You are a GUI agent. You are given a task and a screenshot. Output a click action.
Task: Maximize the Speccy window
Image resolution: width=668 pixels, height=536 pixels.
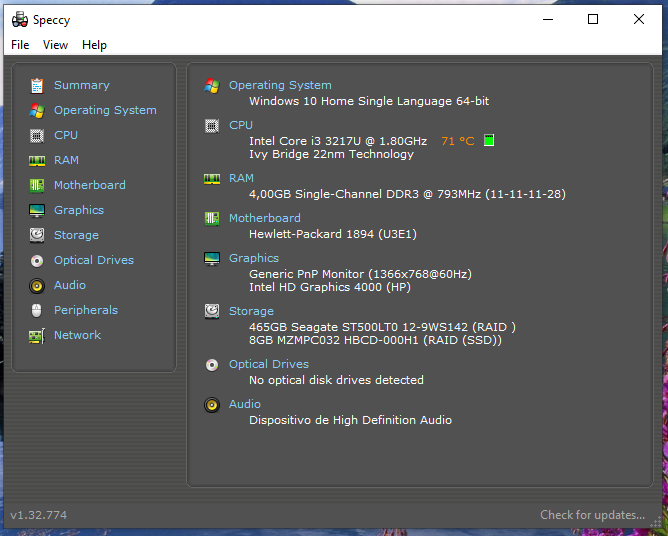click(x=593, y=19)
